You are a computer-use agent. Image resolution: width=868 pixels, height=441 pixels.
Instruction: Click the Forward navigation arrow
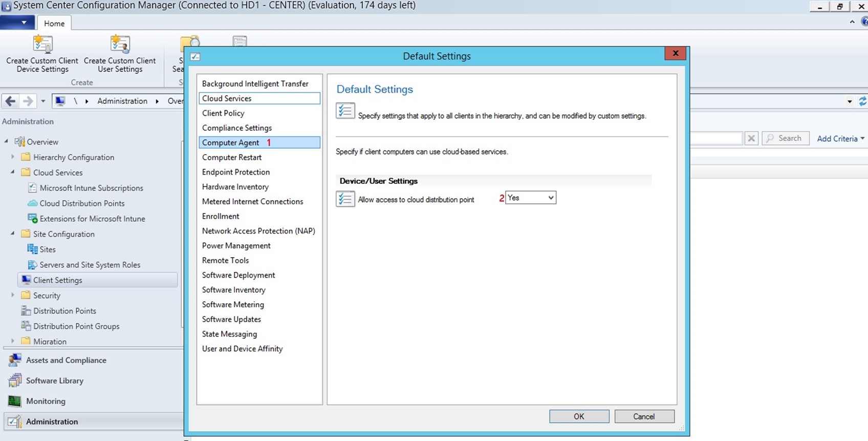(28, 101)
